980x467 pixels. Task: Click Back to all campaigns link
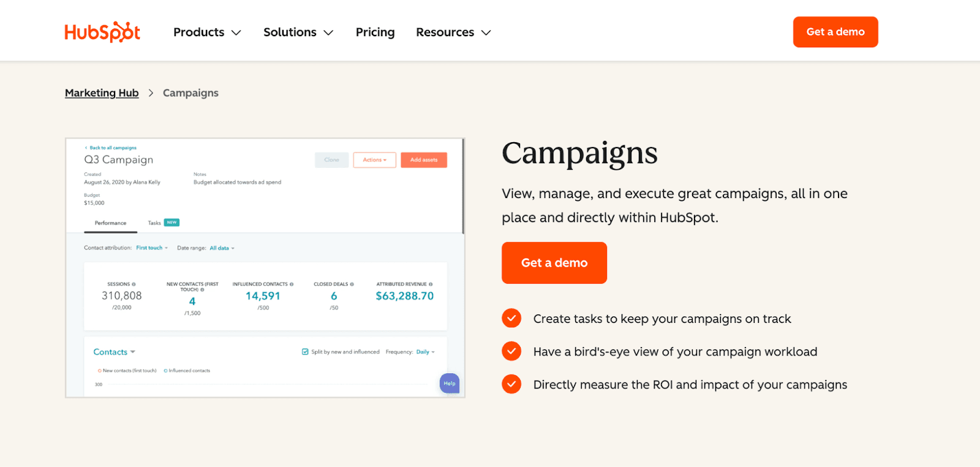click(111, 148)
